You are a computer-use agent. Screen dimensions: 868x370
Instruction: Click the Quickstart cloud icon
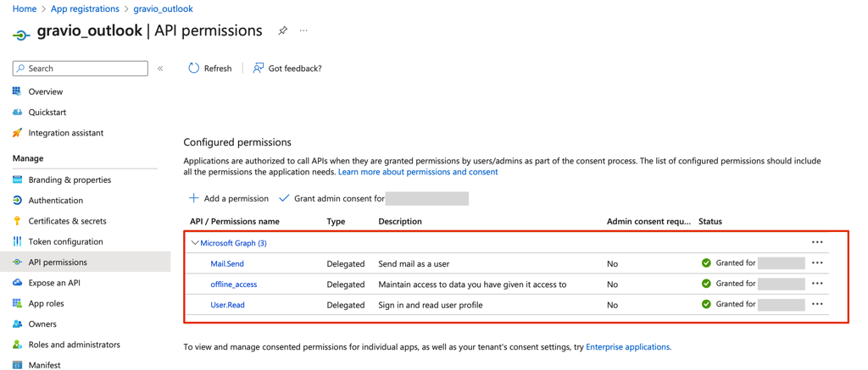pyautogui.click(x=17, y=113)
